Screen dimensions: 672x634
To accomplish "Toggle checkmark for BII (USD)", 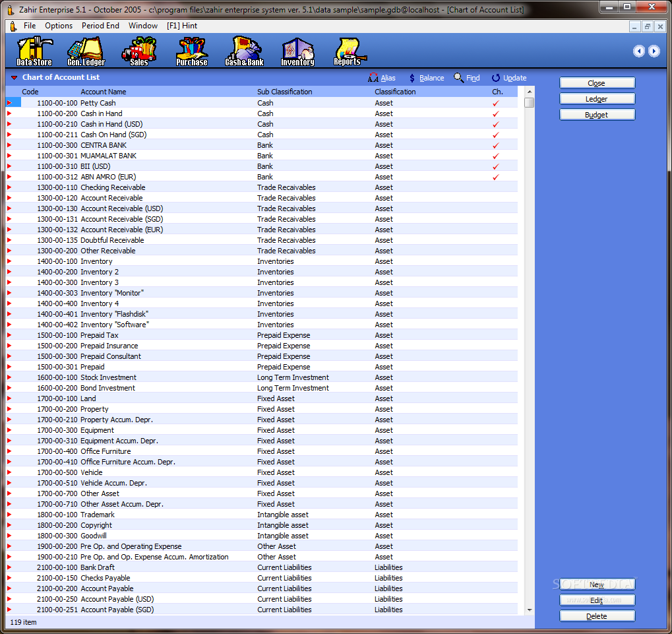I will 496,166.
